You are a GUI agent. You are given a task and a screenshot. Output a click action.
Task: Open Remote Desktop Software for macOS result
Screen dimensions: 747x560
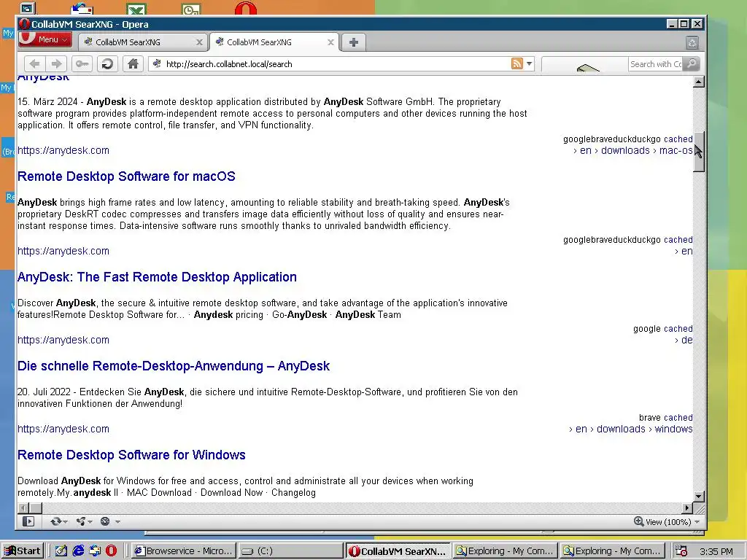[x=126, y=176]
